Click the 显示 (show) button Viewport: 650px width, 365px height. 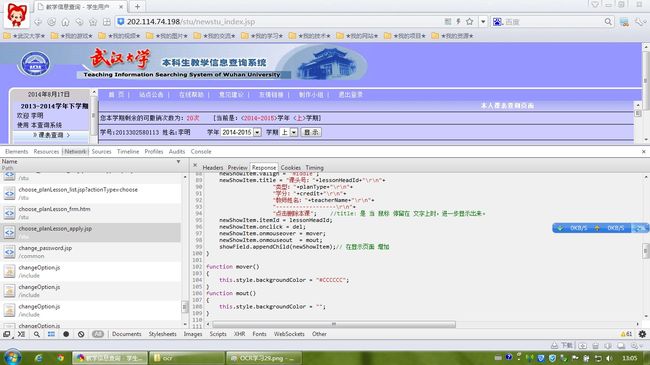(311, 132)
